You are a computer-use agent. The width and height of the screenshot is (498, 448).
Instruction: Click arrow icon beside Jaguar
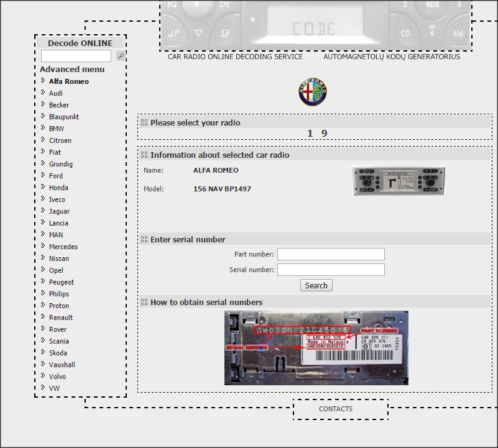point(43,210)
